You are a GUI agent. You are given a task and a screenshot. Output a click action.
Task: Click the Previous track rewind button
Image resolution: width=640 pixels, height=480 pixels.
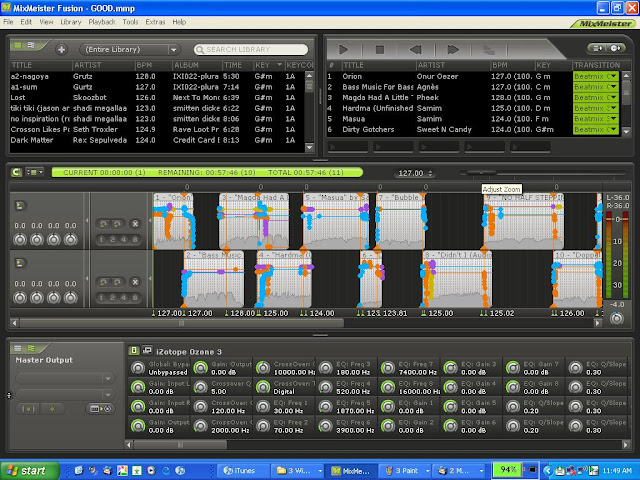coord(416,50)
